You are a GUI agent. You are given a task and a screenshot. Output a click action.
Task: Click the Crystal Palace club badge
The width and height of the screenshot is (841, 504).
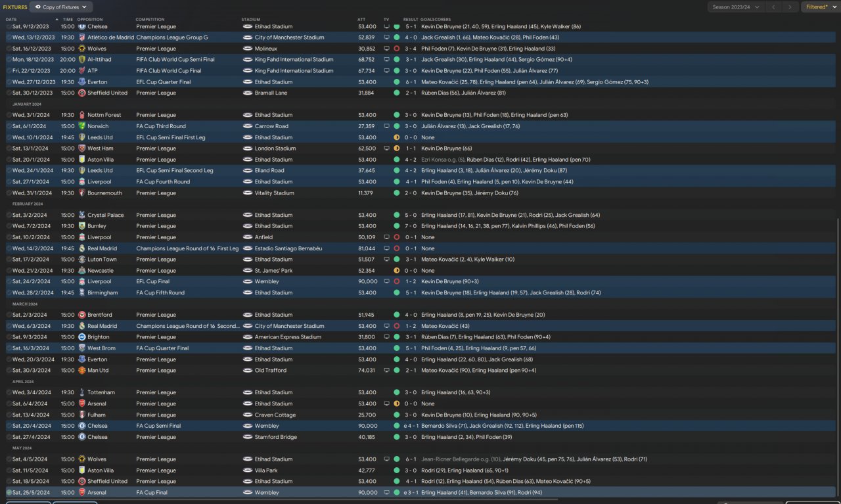pyautogui.click(x=81, y=215)
